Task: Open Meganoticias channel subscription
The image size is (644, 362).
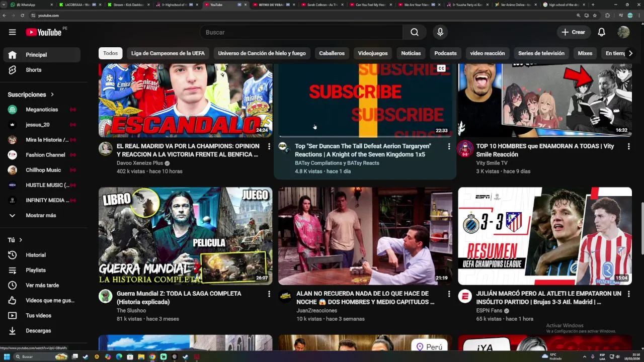Action: pyautogui.click(x=42, y=110)
